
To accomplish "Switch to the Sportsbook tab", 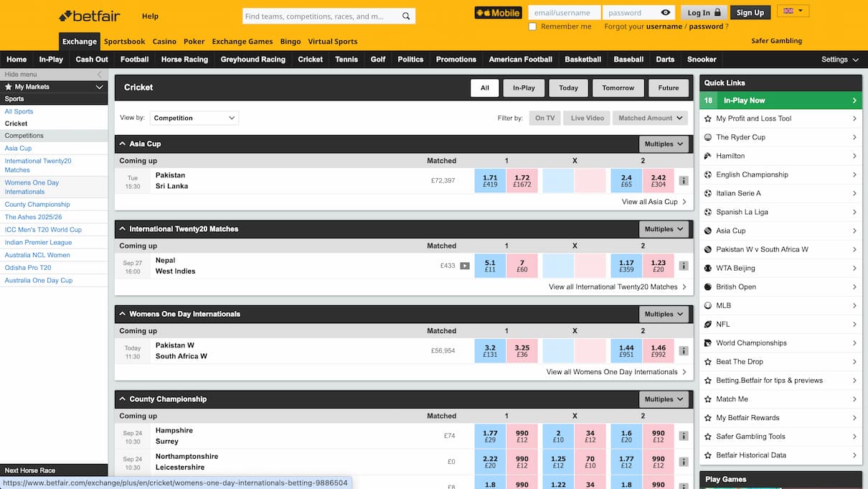I will 124,42.
